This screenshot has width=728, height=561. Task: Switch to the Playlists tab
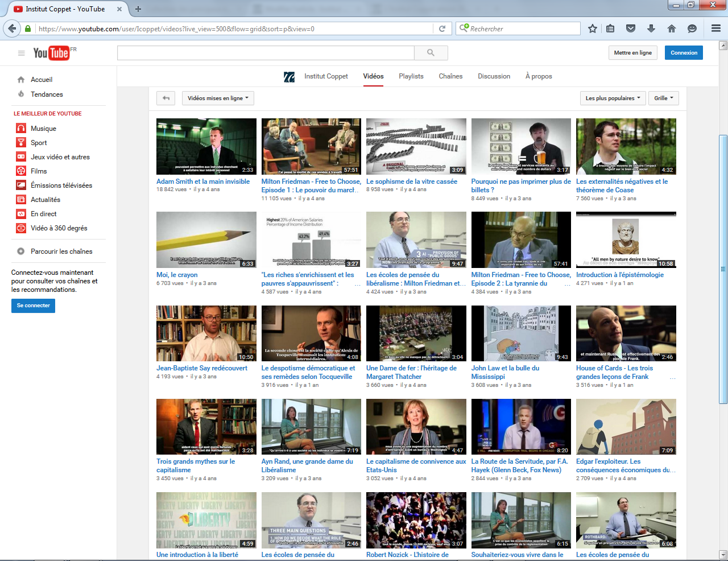(411, 76)
